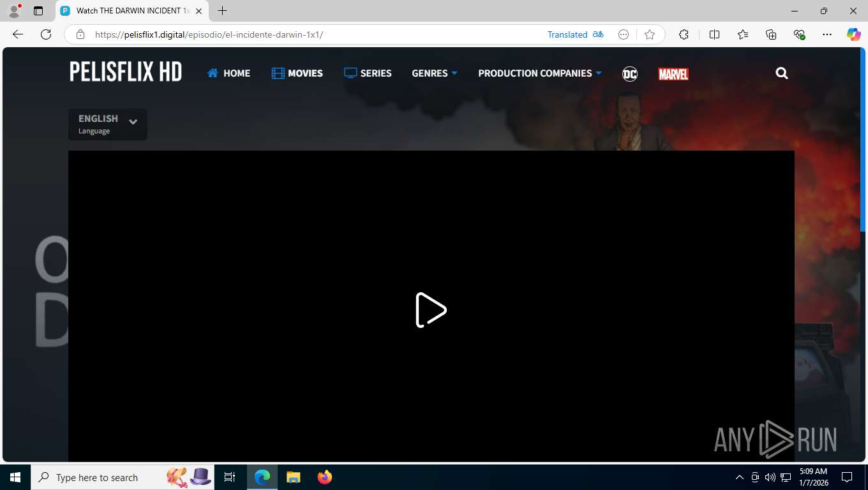
Task: Open the browser profile avatar
Action: tap(14, 11)
